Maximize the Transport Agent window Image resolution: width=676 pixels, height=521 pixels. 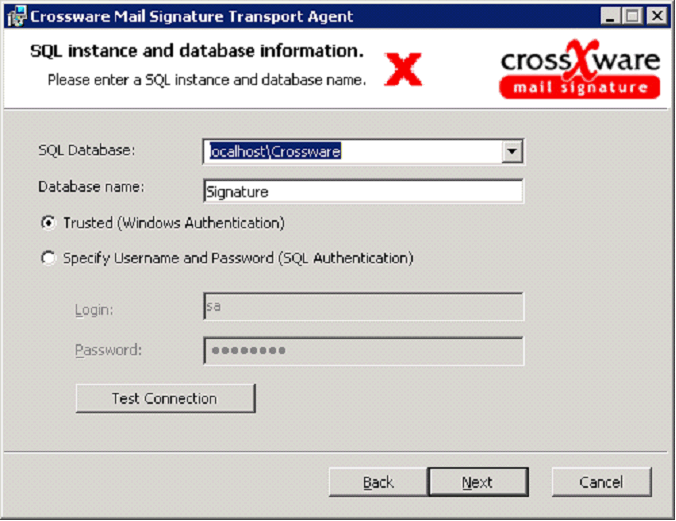tap(632, 16)
